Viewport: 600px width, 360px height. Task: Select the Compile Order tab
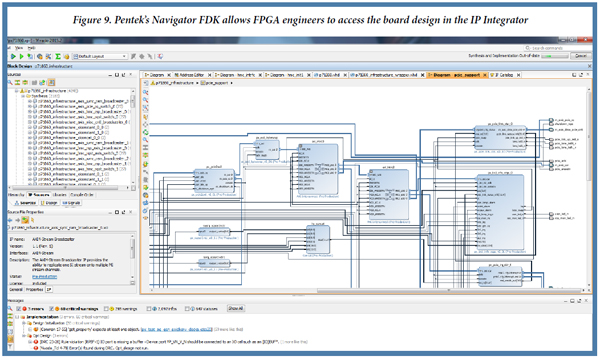tap(82, 195)
